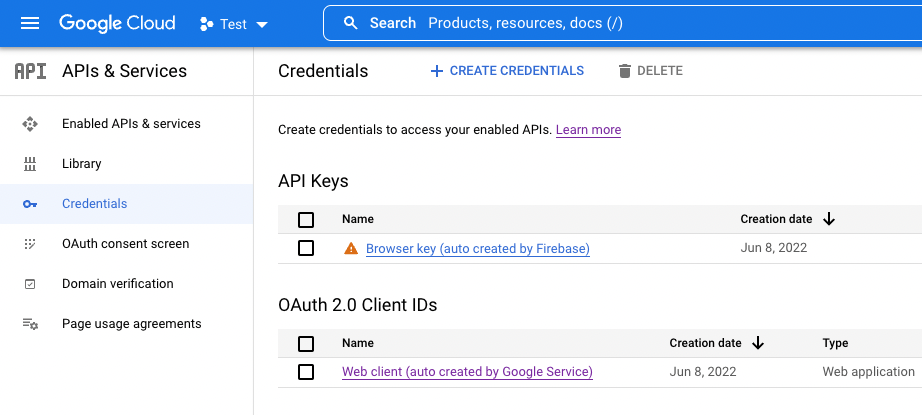Go to OAuth consent screen page

click(x=125, y=244)
